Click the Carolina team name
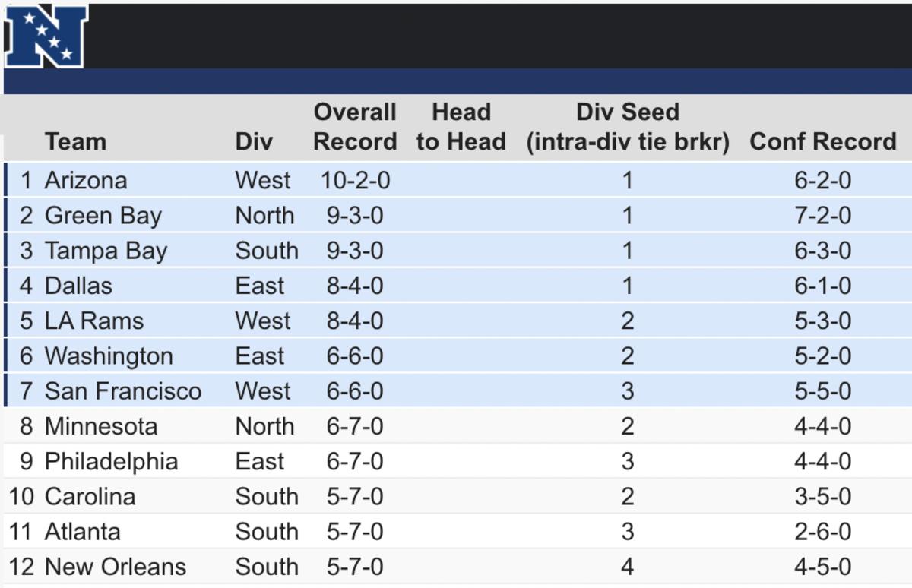Viewport: 912px width, 588px height. (90, 496)
